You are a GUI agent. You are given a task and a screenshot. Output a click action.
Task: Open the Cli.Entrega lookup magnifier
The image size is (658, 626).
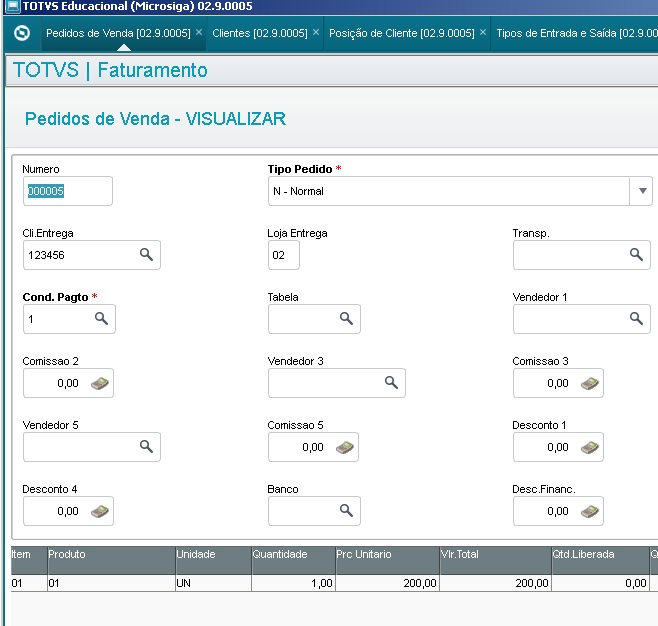pos(146,254)
